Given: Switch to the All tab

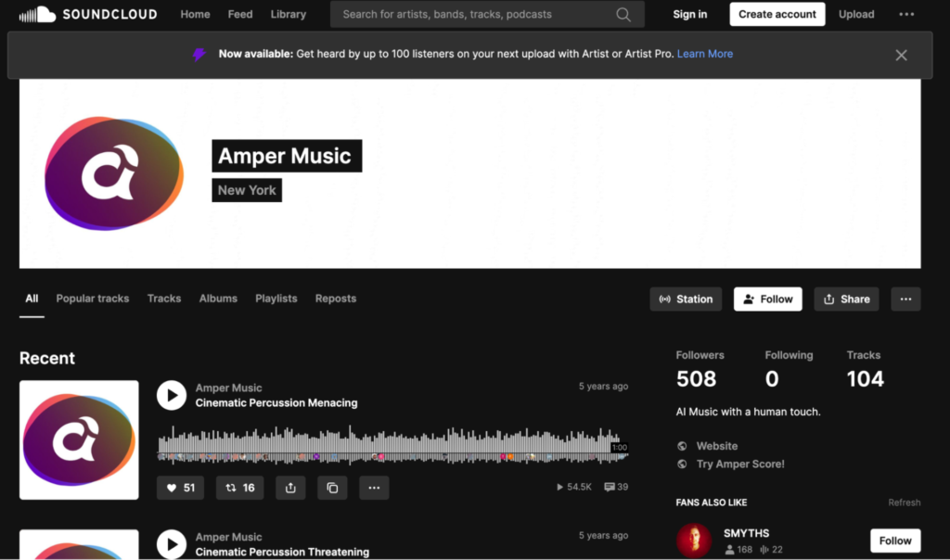Looking at the screenshot, I should [x=32, y=299].
